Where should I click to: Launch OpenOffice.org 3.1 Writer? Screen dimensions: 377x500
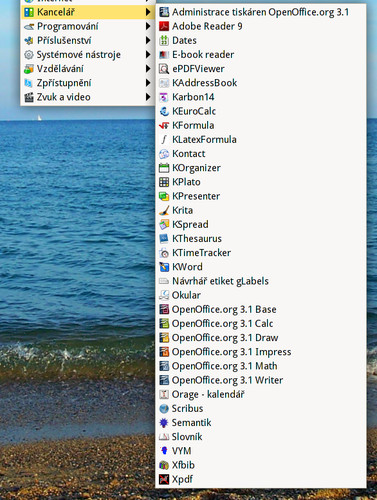pyautogui.click(x=261, y=380)
